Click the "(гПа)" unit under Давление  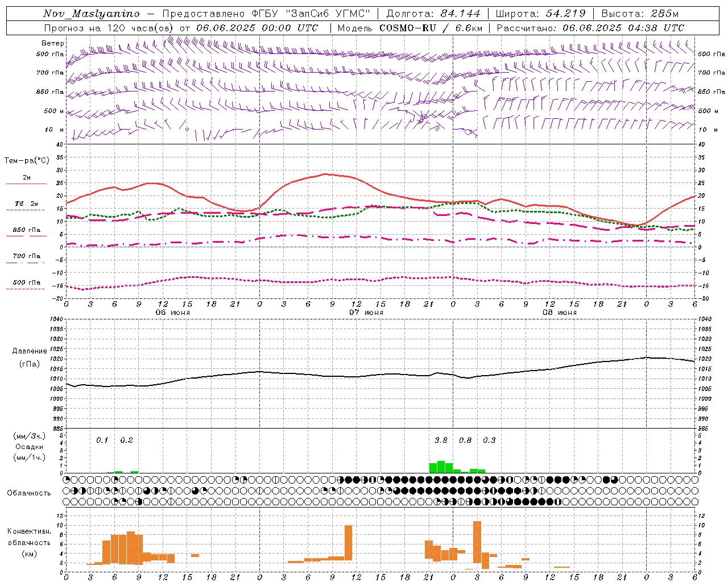point(30,364)
